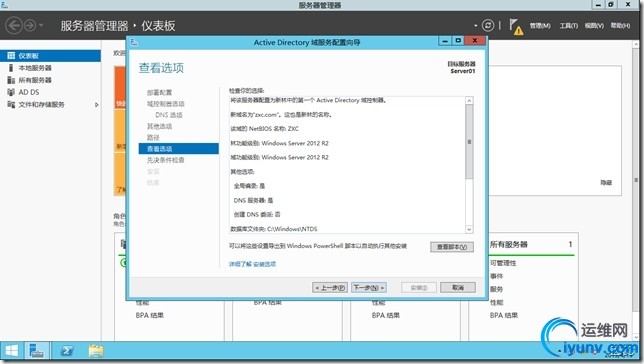Screen dimensions: 644x364
Task: Open the 帮助(H) menu
Action: 620,25
